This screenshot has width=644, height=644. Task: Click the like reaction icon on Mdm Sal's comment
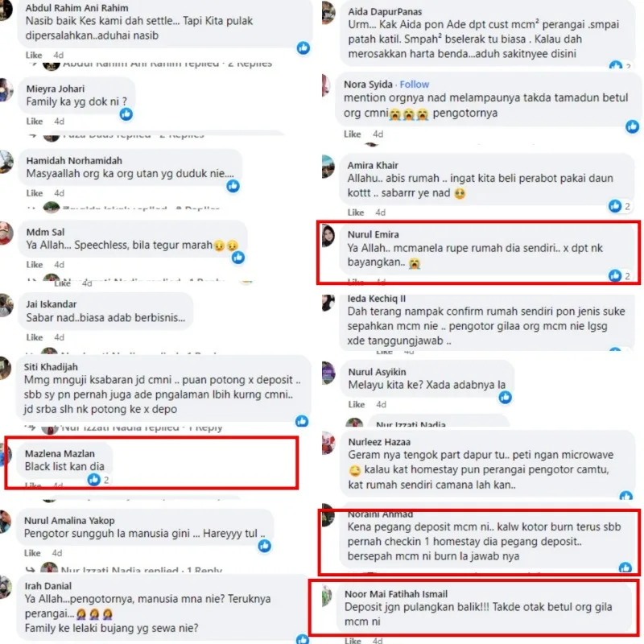(x=238, y=258)
